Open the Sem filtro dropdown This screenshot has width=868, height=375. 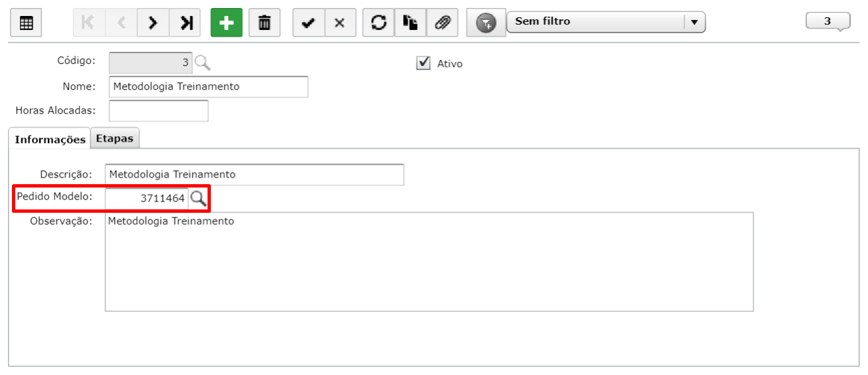pos(606,22)
